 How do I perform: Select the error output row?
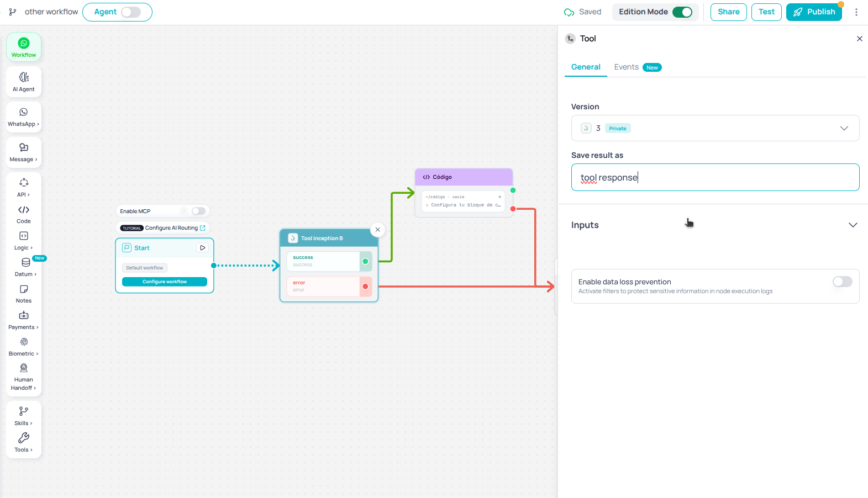coord(329,287)
